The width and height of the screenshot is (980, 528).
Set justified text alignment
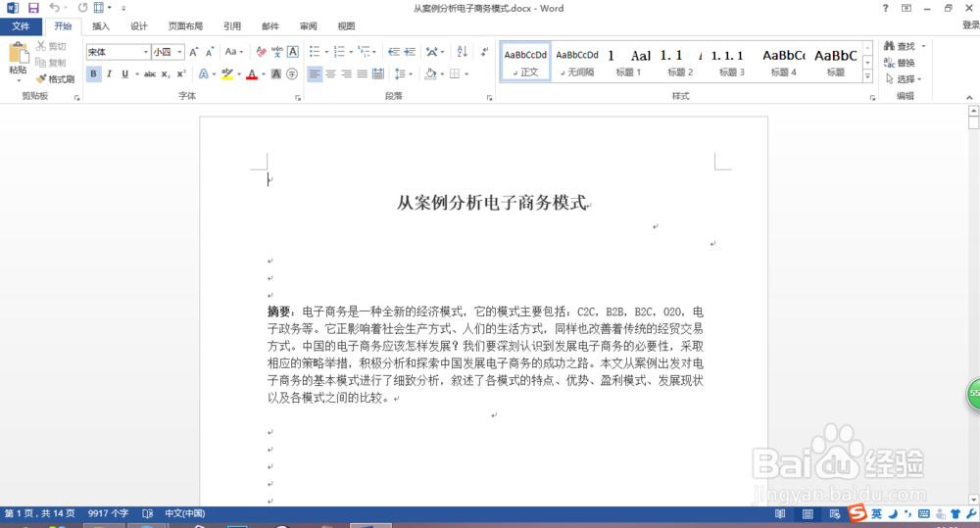pyautogui.click(x=362, y=73)
